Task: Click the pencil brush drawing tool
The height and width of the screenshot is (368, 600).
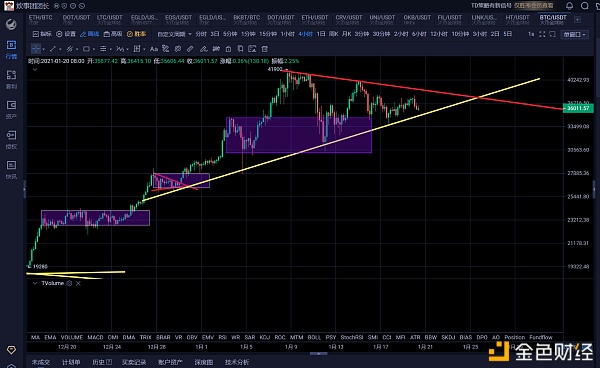Action: (x=204, y=49)
